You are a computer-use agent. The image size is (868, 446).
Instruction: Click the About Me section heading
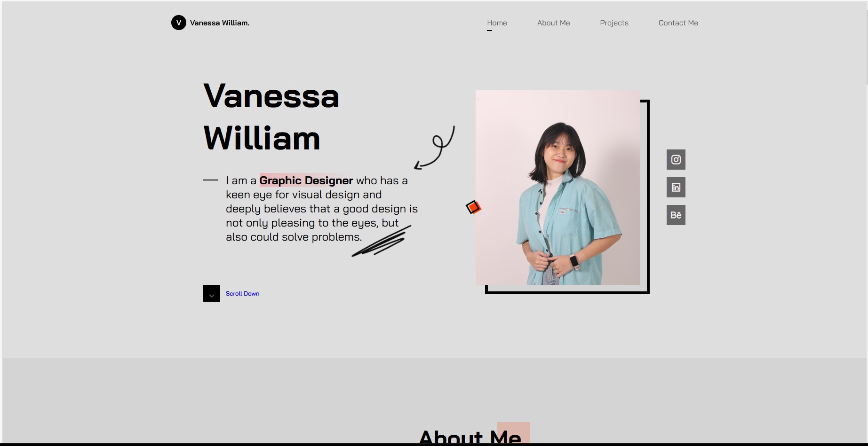point(470,437)
